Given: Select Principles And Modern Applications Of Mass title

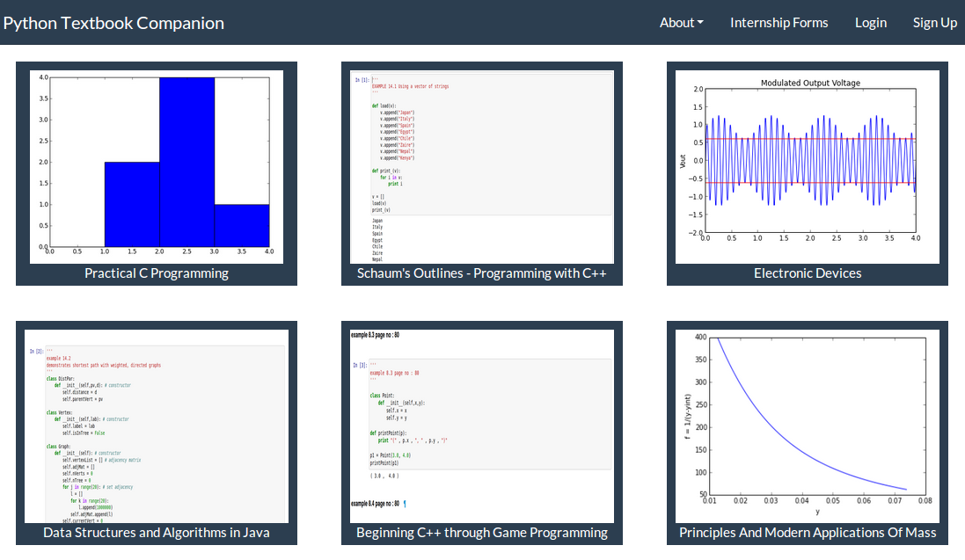Looking at the screenshot, I should coord(807,533).
